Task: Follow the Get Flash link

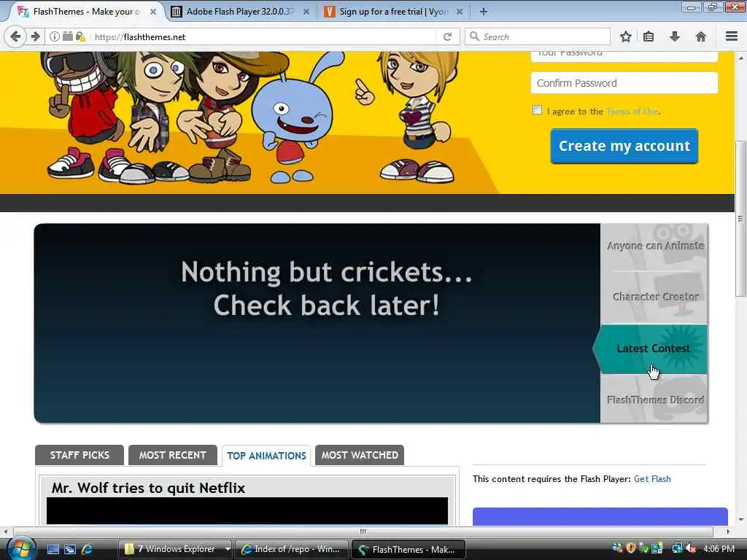Action: click(x=652, y=478)
